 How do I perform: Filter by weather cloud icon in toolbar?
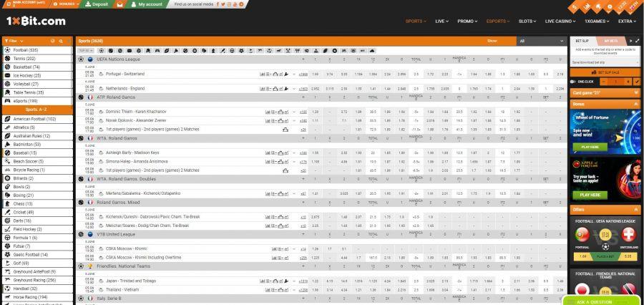click(x=372, y=51)
